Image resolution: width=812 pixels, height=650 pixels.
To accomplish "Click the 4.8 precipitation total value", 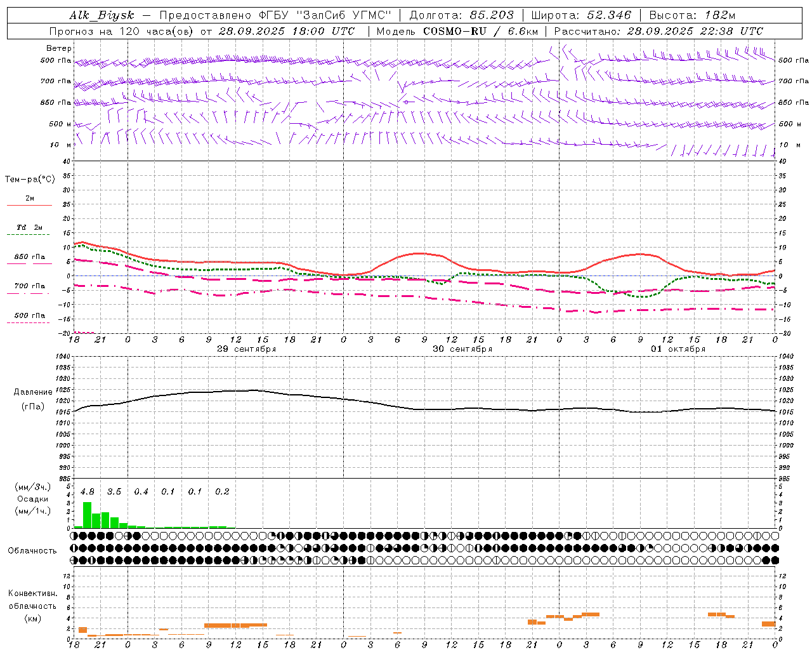I will pyautogui.click(x=88, y=492).
